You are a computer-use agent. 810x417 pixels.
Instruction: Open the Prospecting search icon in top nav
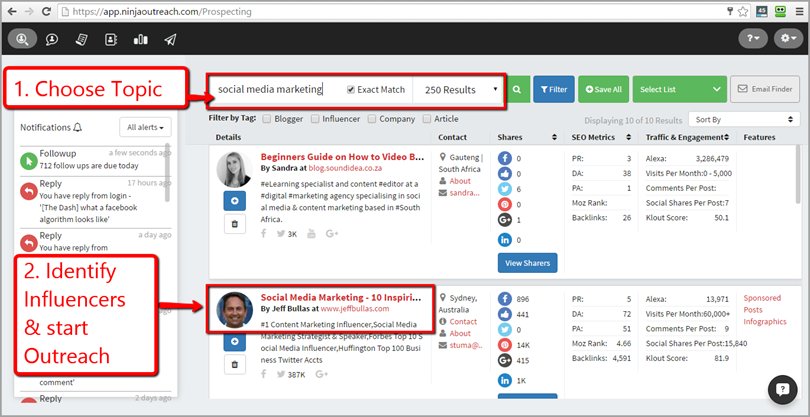click(x=22, y=39)
